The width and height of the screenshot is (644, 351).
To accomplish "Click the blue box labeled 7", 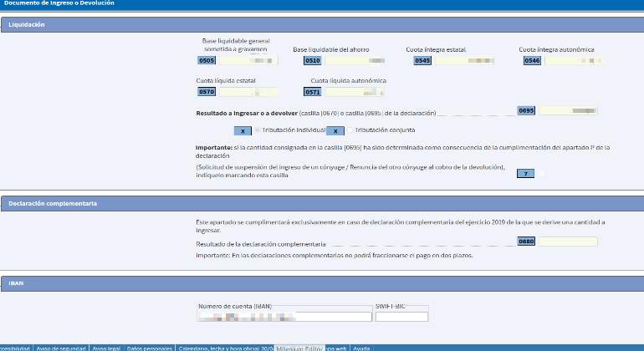I will tap(525, 174).
